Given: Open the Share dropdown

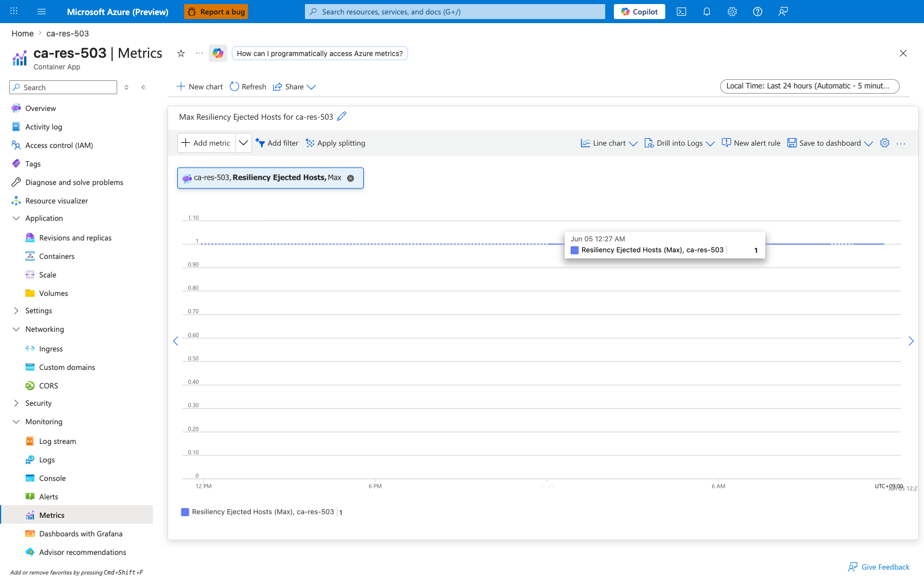Looking at the screenshot, I should pos(295,87).
